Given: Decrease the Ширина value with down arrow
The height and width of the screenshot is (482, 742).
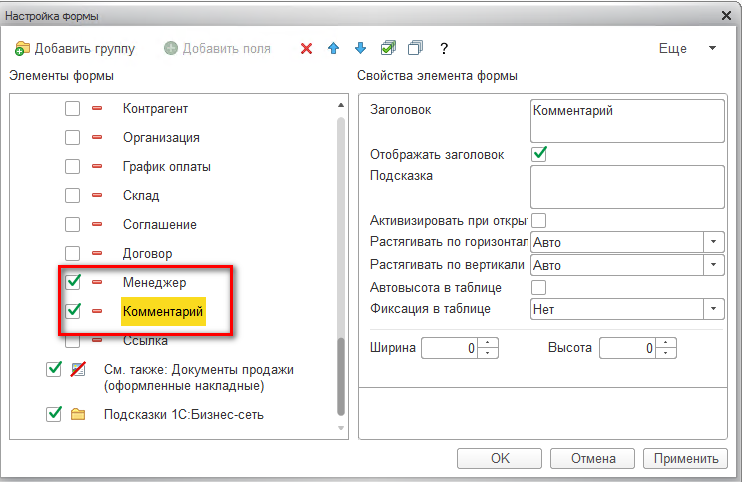Looking at the screenshot, I should click(x=488, y=353).
